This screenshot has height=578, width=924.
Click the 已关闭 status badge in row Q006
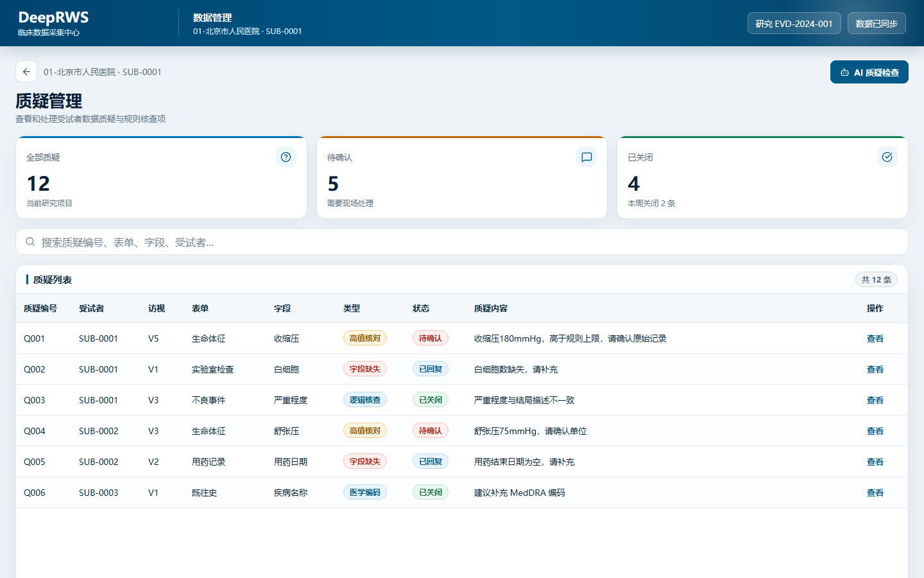coord(431,493)
